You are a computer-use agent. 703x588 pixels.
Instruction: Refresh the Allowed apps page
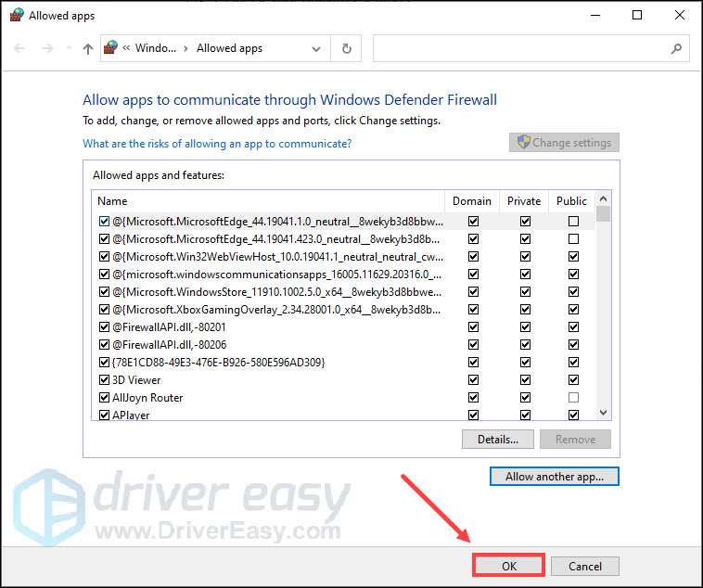[x=347, y=48]
